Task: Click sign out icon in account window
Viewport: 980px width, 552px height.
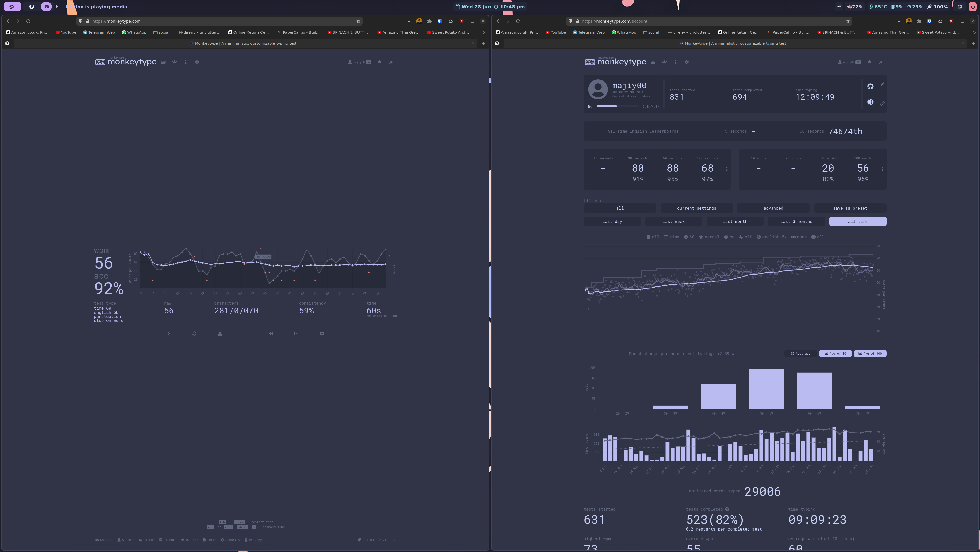Action: pyautogui.click(x=880, y=62)
